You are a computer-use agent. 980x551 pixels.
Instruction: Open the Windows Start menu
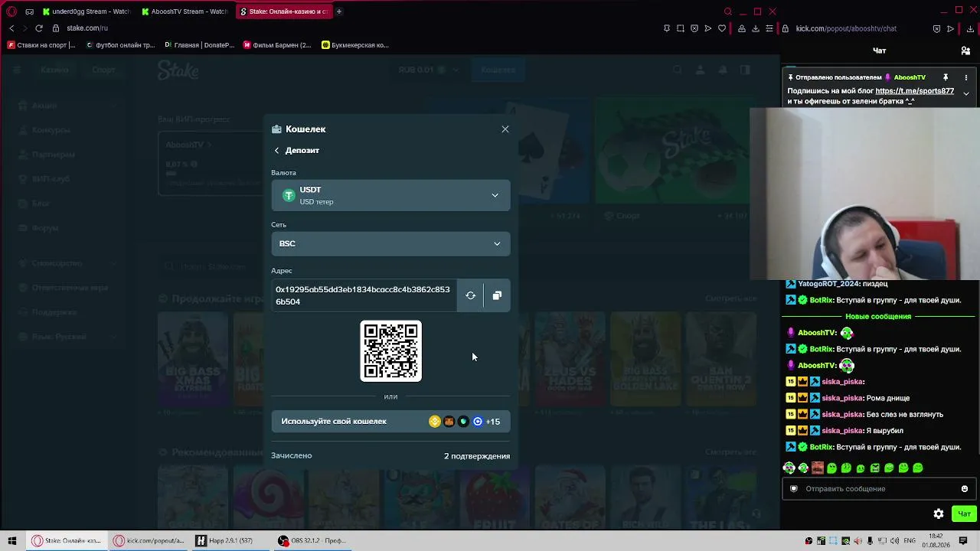pyautogui.click(x=12, y=541)
